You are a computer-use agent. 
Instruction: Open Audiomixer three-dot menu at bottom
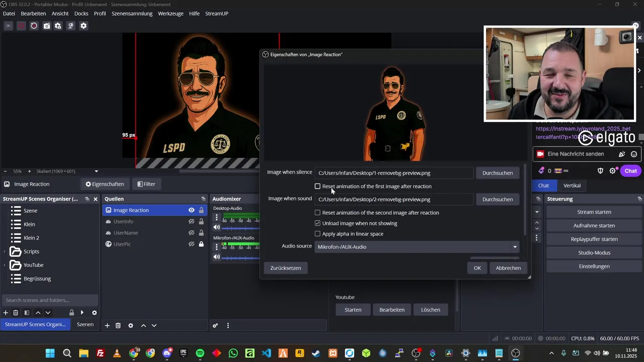[228, 326]
